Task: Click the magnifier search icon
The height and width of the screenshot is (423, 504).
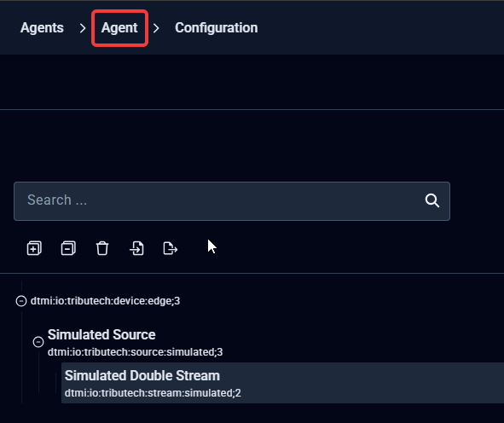Action: (x=432, y=200)
